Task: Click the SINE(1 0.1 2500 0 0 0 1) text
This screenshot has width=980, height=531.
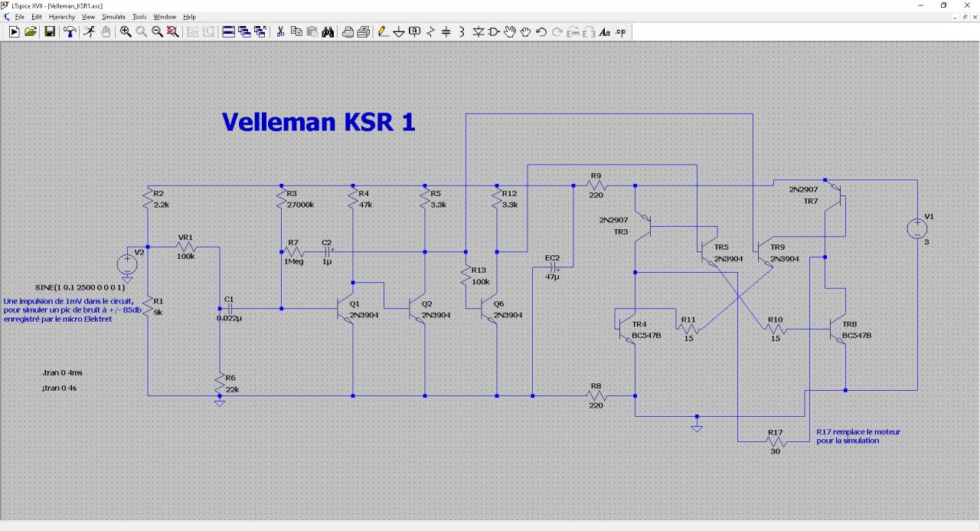Action: point(80,287)
